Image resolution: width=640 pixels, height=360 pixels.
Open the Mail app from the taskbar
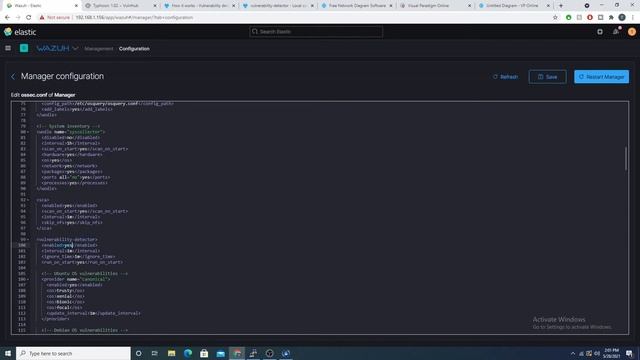(x=220, y=353)
